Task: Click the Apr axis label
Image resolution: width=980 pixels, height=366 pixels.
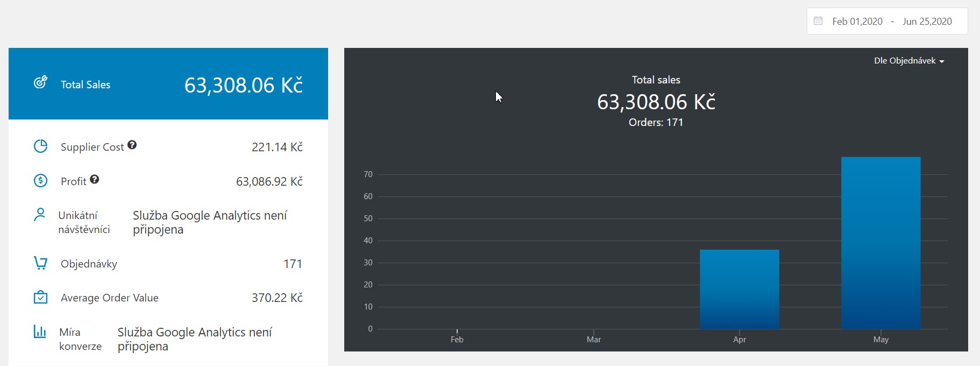Action: [x=740, y=340]
